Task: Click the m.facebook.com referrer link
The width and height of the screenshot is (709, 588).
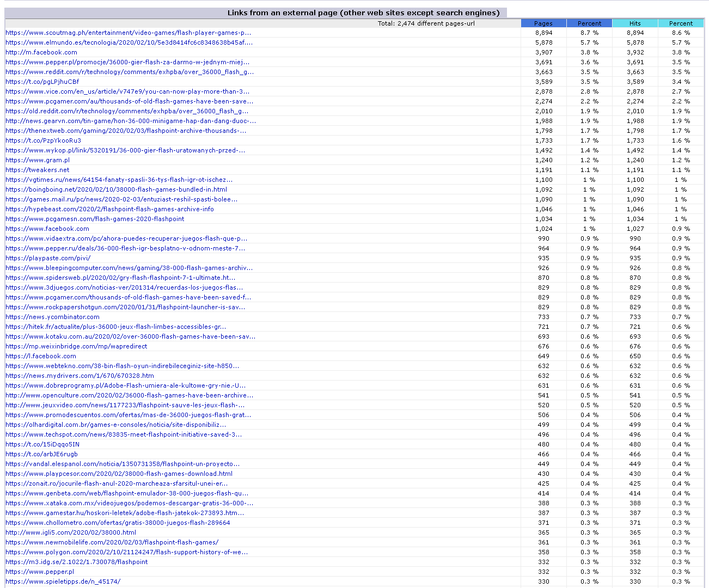Action: pyautogui.click(x=41, y=52)
